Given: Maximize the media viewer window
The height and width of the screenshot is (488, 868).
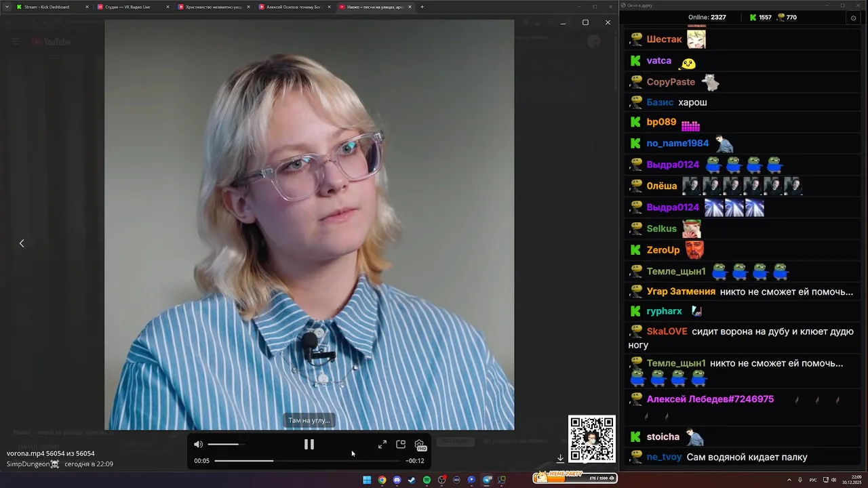Looking at the screenshot, I should coord(585,22).
